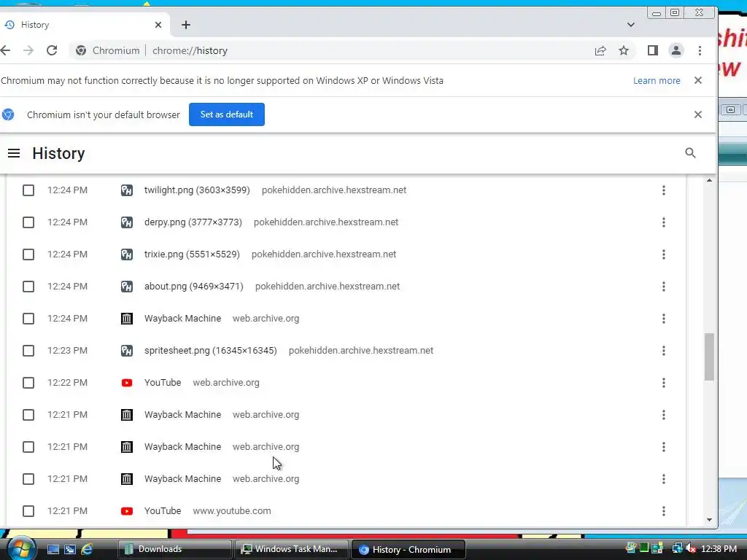Click the Chromium site info chip
Viewport: 747px width, 560px height.
[108, 50]
